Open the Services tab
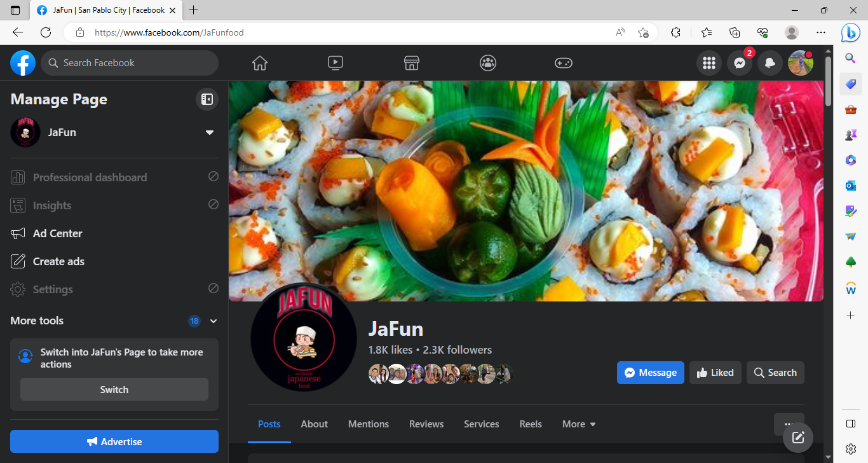 point(482,424)
